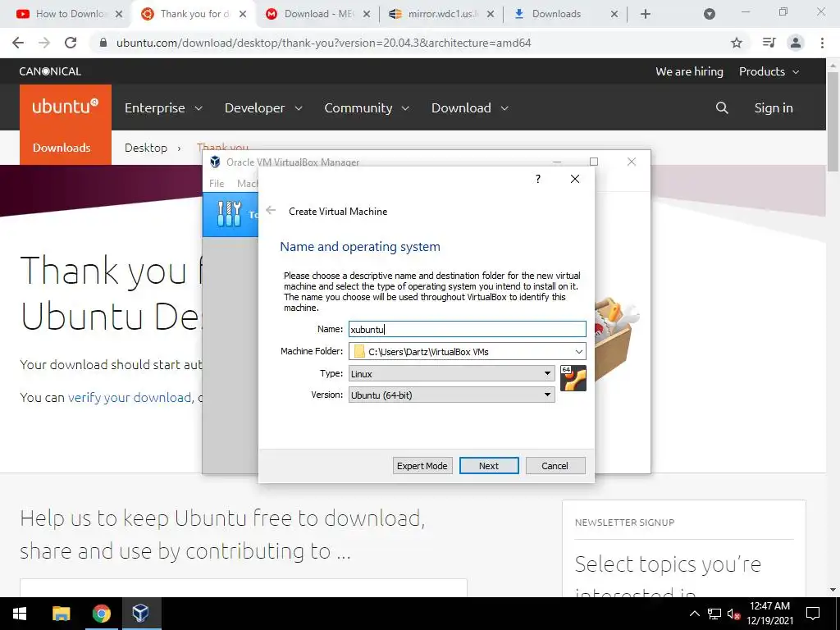Screen dimensions: 840x630
Task: Open the Chrome profile avatar
Action: 796,43
